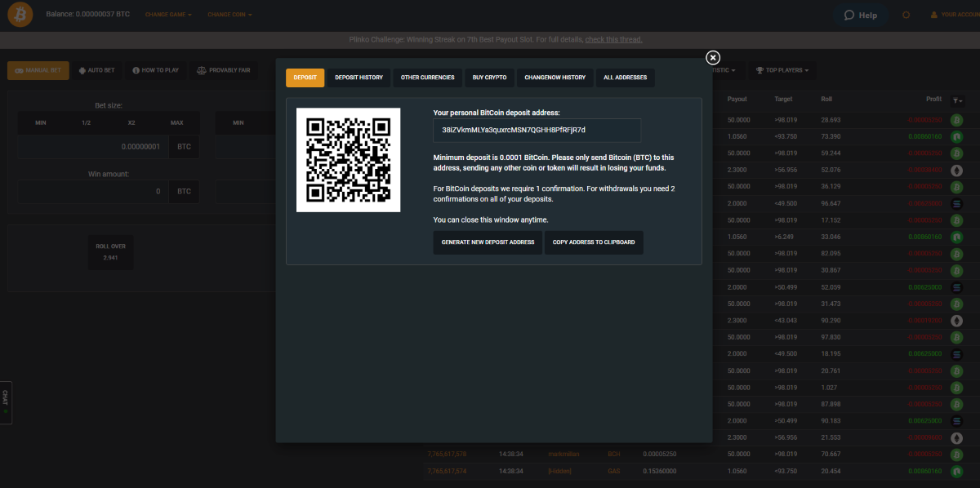The width and height of the screenshot is (980, 488).
Task: Click the bet size field showing 0.00000001
Action: coord(93,146)
